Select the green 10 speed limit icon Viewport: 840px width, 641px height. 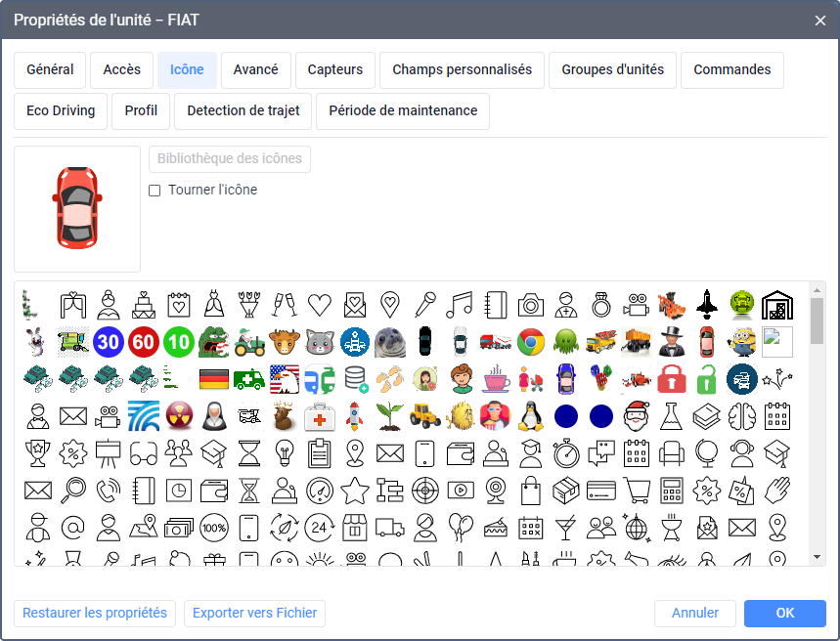pos(179,342)
